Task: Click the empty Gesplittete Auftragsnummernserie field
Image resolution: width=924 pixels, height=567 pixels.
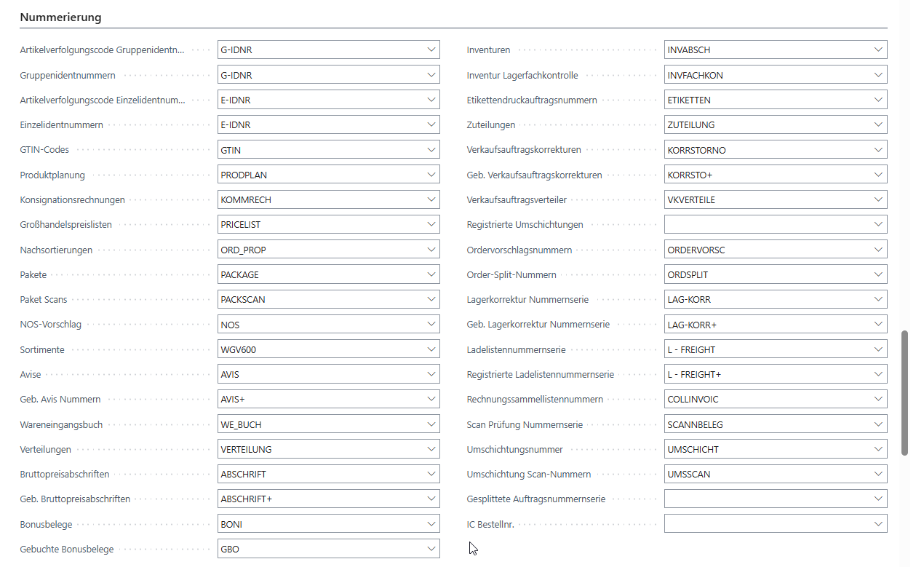Action: [768, 499]
